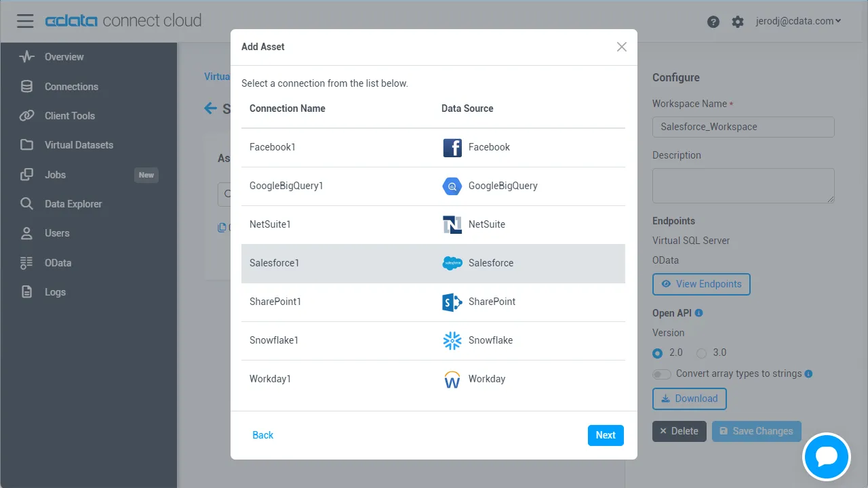Click the Users person icon
Viewport: 868px width, 488px height.
click(26, 233)
